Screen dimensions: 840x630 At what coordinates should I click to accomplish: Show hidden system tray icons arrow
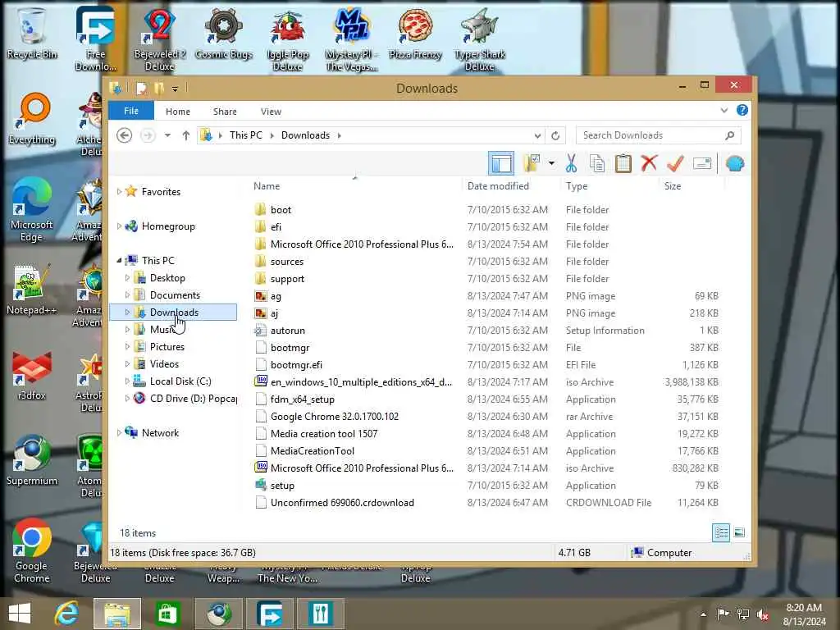click(703, 614)
